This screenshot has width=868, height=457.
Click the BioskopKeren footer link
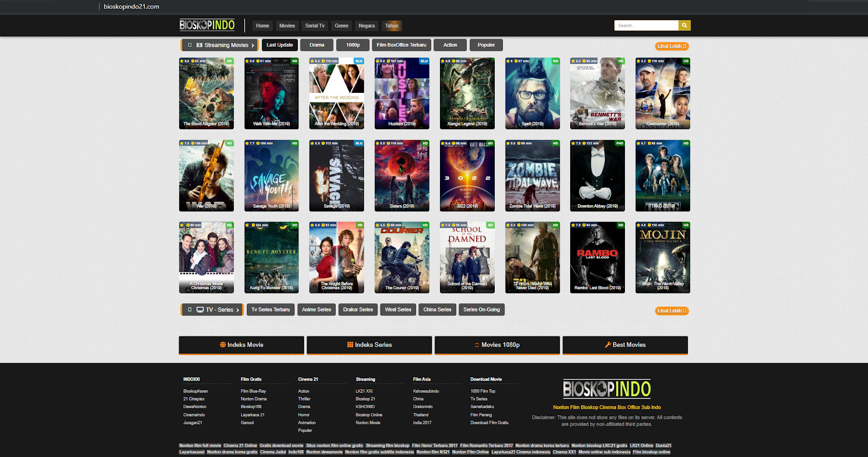196,391
